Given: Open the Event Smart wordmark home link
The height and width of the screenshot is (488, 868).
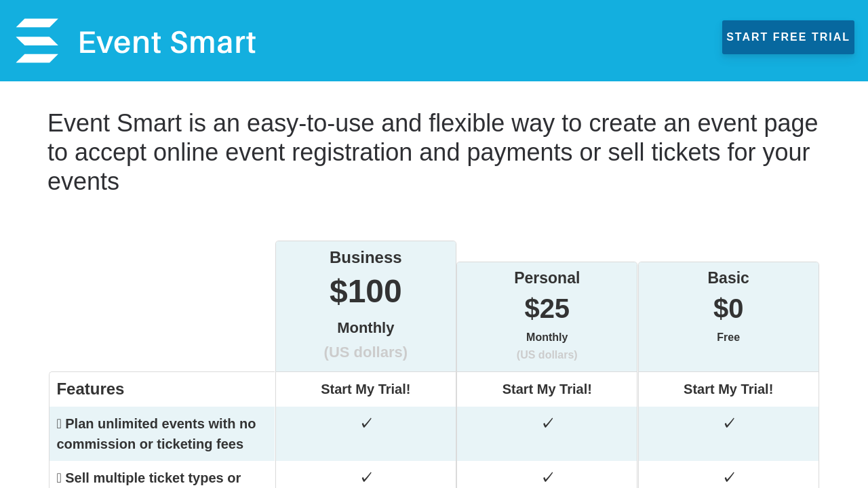Looking at the screenshot, I should [167, 42].
